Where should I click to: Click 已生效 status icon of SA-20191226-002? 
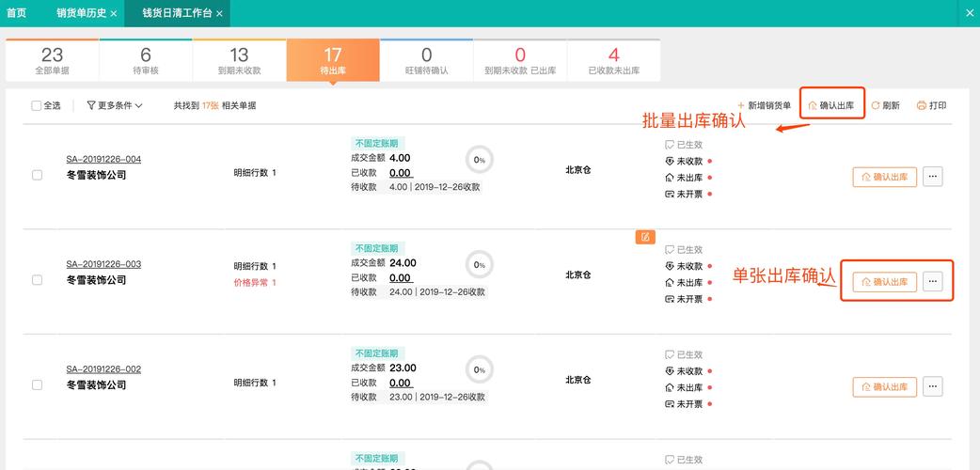point(670,355)
